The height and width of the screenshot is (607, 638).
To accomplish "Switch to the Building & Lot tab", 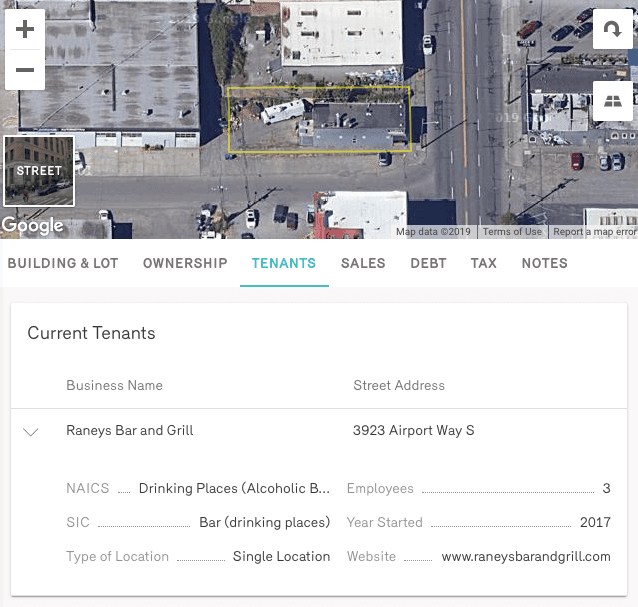I will coord(63,264).
